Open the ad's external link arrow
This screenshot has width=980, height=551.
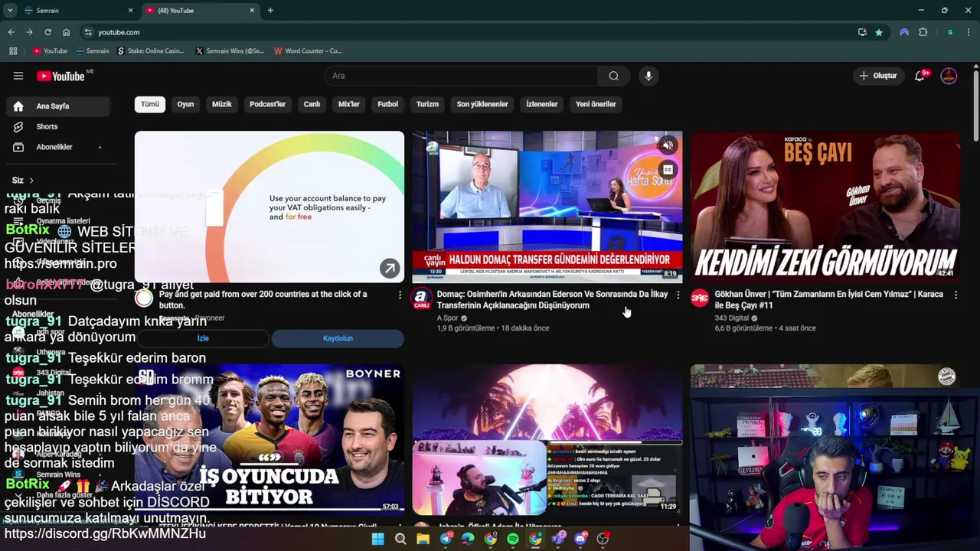click(390, 269)
